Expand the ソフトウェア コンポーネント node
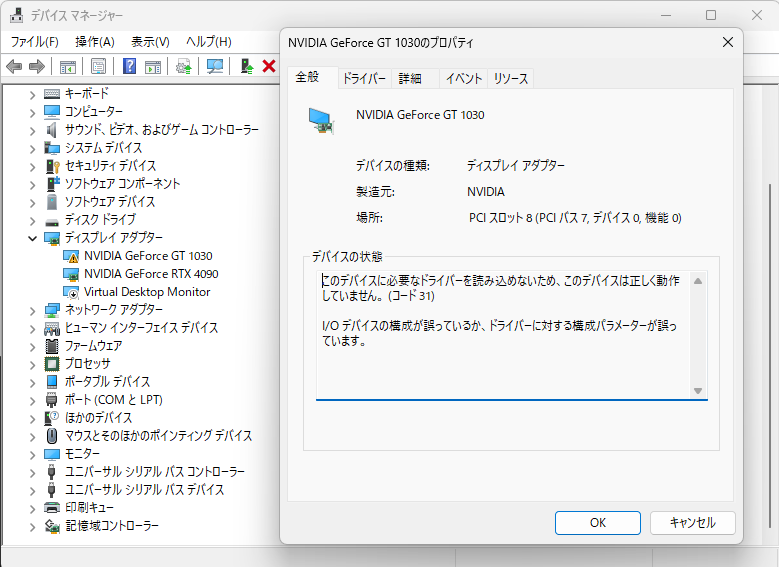This screenshot has width=779, height=567. pyautogui.click(x=32, y=185)
